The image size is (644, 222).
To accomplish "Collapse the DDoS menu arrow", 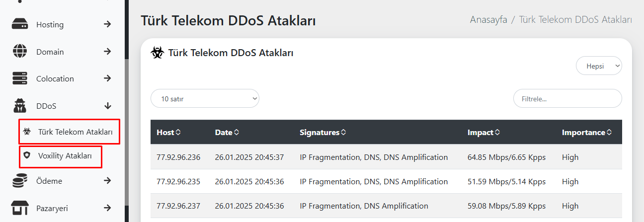I will click(107, 106).
